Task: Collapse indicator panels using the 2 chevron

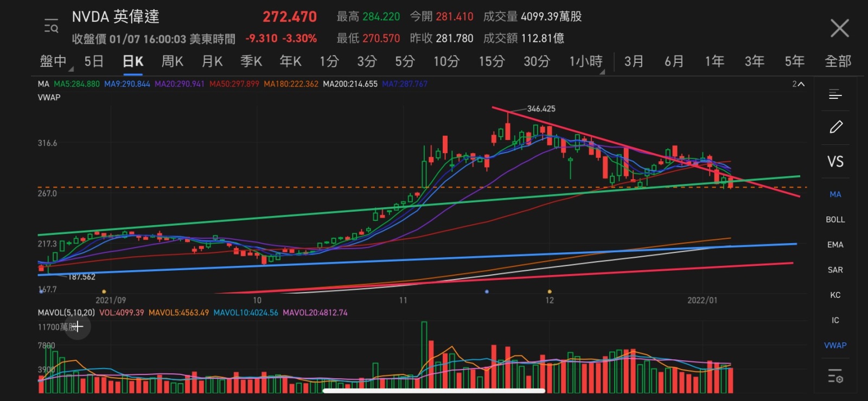Action: (798, 84)
